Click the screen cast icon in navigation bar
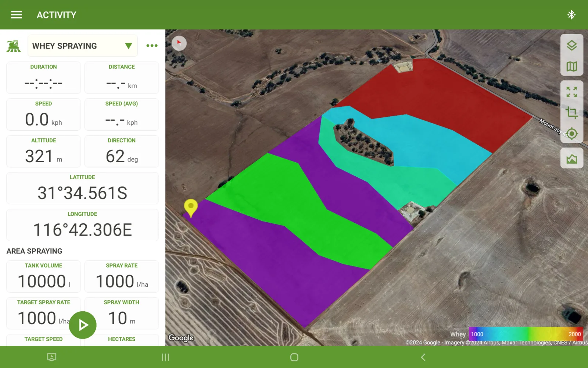588x368 pixels. 51,357
